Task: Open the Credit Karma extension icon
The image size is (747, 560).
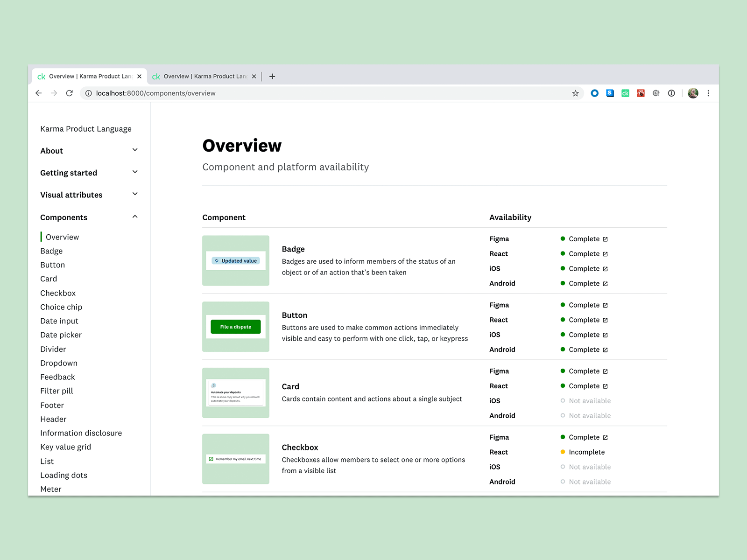Action: (x=625, y=93)
